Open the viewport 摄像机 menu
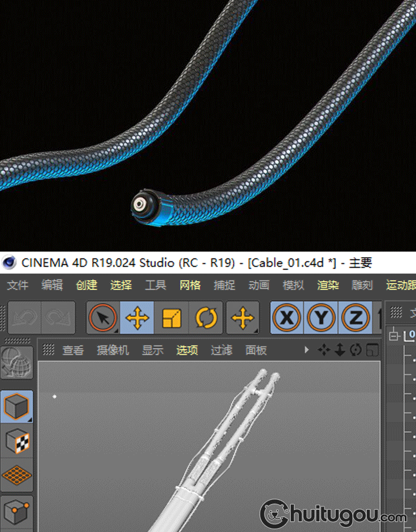This screenshot has height=532, width=416. (113, 350)
